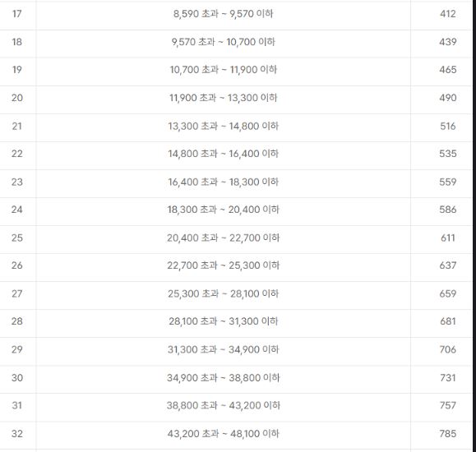Select the row 22 number cell
Image resolution: width=476 pixels, height=452 pixels.
click(x=17, y=154)
